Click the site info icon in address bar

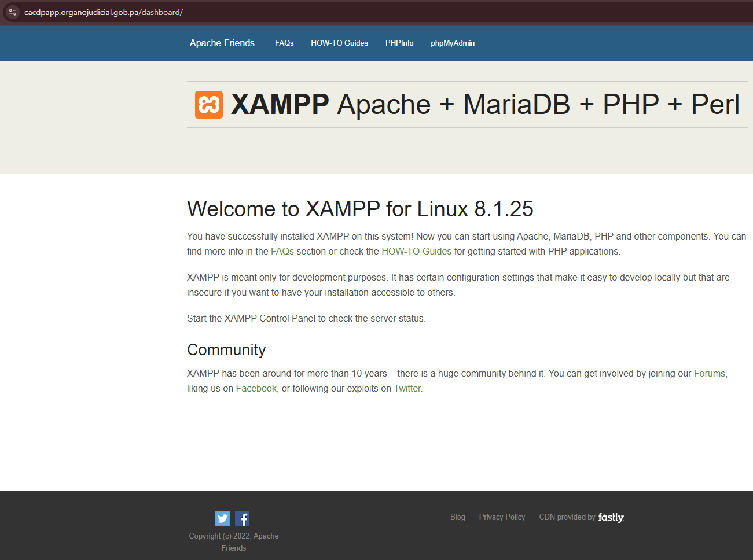[x=12, y=12]
